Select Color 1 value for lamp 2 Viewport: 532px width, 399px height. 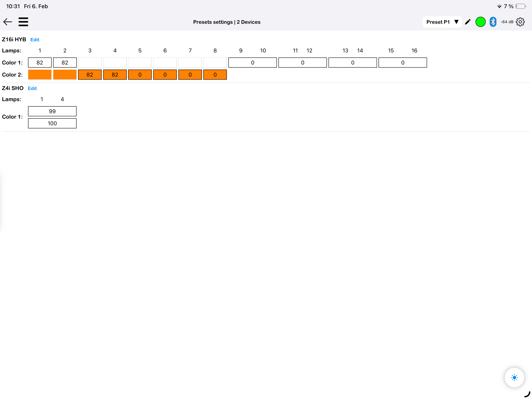(65, 63)
